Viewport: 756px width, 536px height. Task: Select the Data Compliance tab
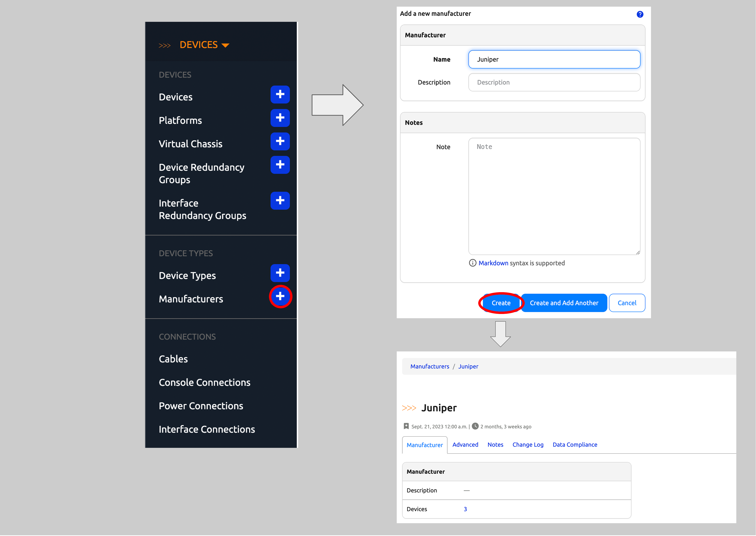click(575, 445)
